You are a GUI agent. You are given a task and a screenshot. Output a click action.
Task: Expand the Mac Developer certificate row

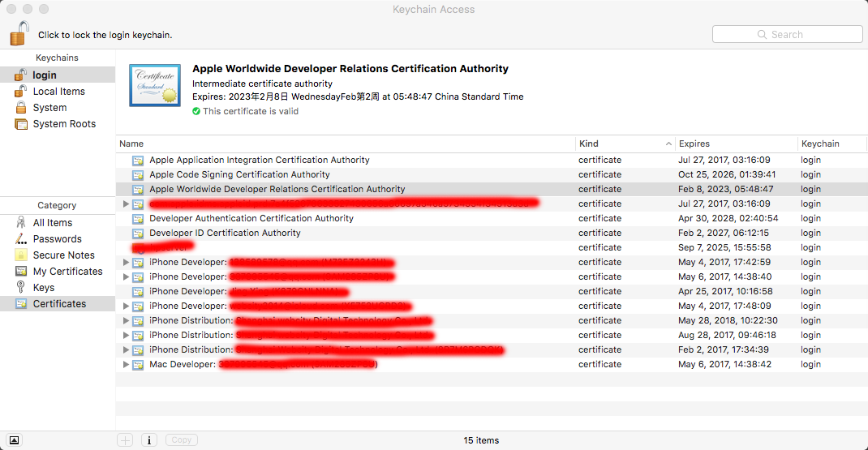(126, 364)
